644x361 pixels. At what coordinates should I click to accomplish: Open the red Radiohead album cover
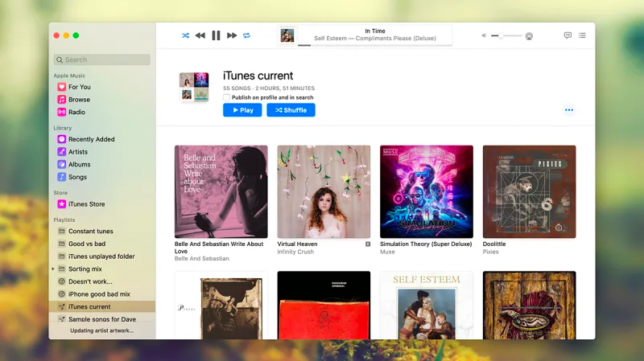click(324, 306)
